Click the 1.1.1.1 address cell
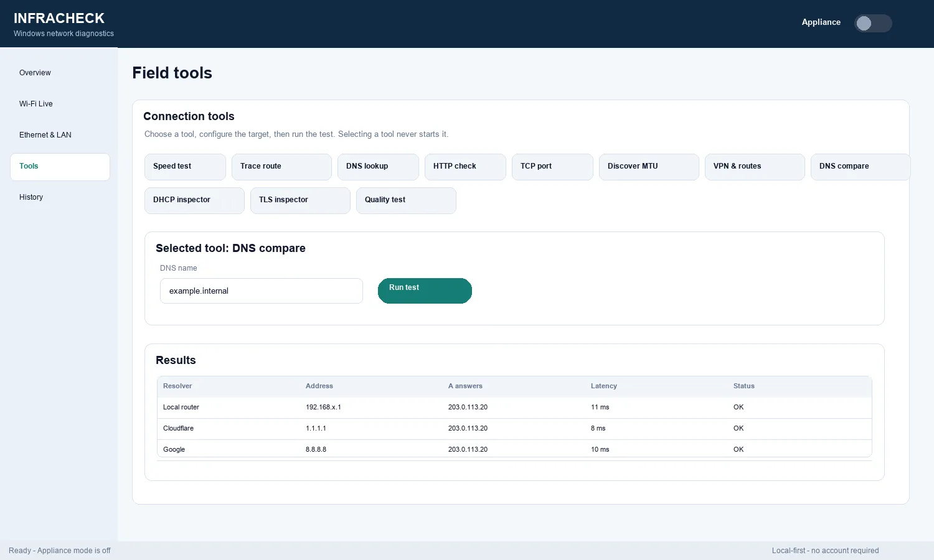934x560 pixels. pos(316,428)
